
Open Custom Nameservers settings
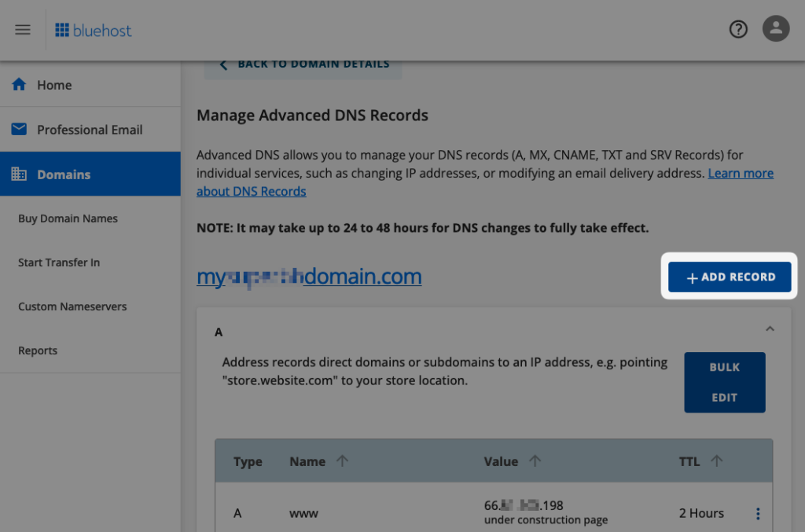point(72,306)
